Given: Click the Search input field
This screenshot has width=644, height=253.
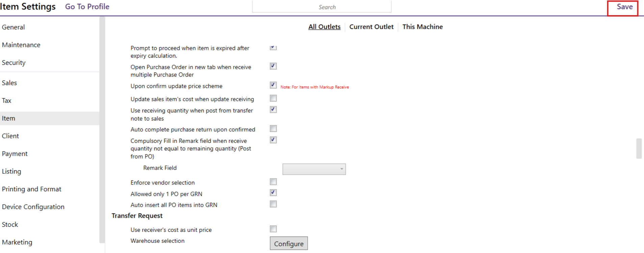Looking at the screenshot, I should 321,7.
